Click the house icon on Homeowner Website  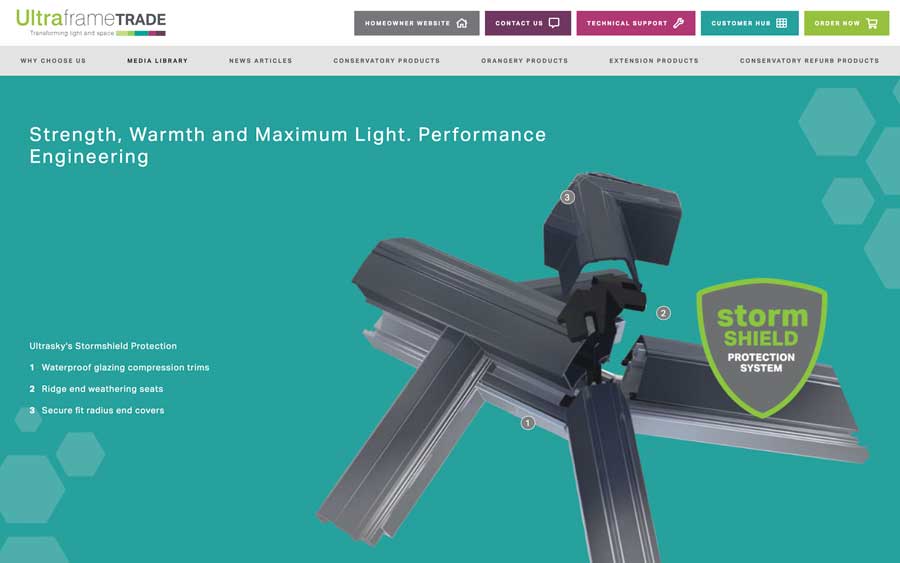(461, 23)
